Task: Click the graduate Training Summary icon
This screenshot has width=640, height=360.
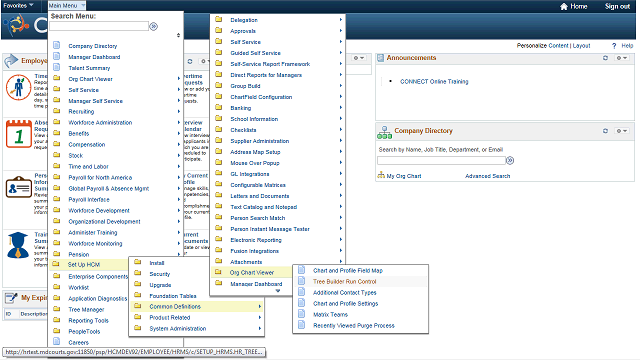Action: (18, 245)
